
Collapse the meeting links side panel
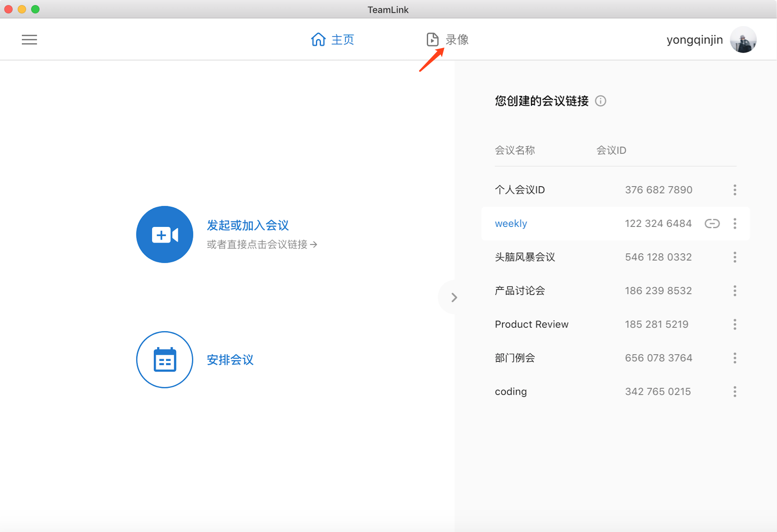point(453,297)
